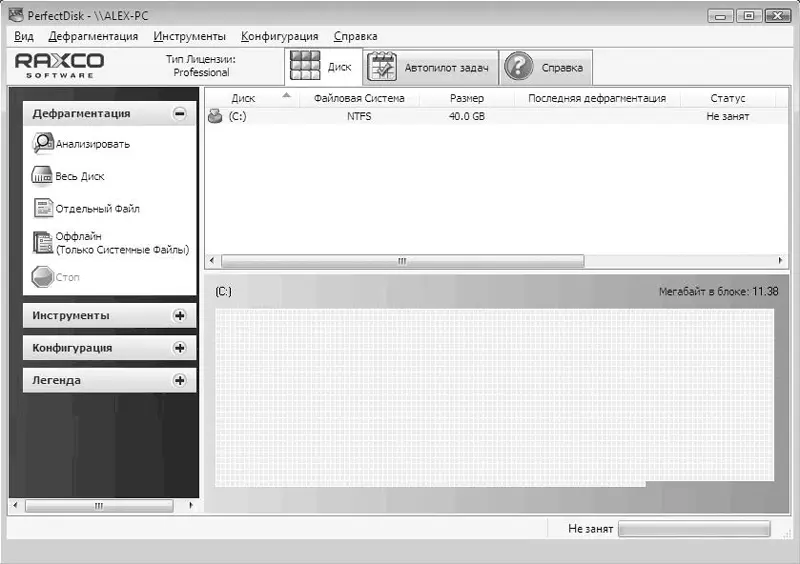
Task: Choose the Отдельный Файл option
Action: [x=97, y=209]
